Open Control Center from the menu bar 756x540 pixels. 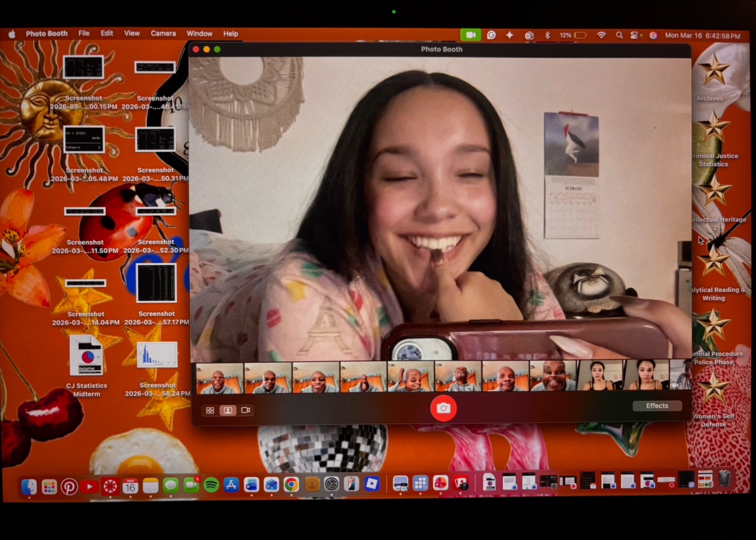click(635, 35)
